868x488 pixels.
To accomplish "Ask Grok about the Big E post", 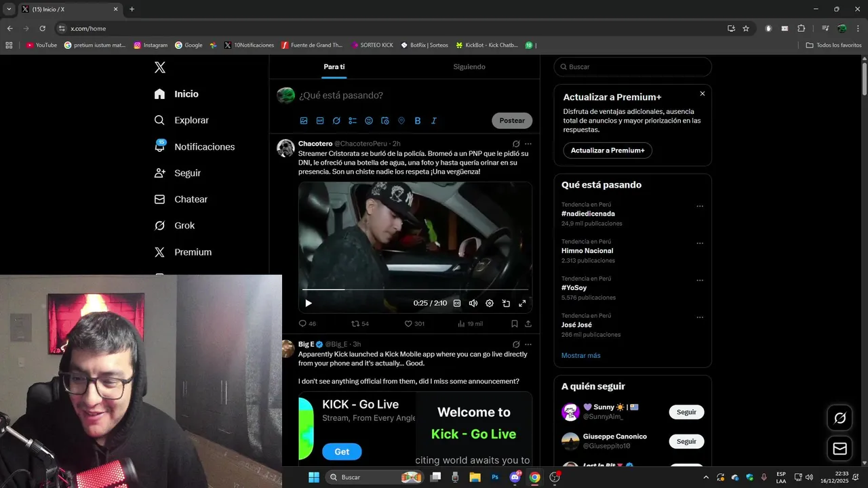I will (516, 344).
